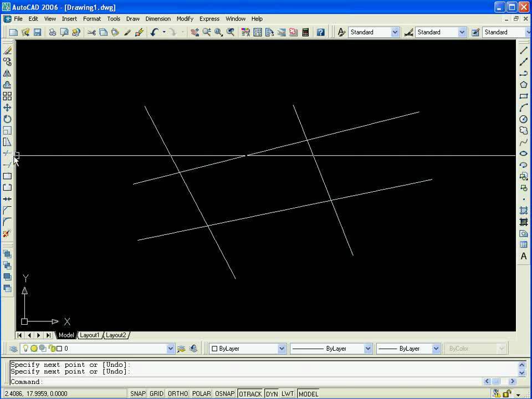Switch to the Layout1 tab
This screenshot has height=399, width=532.
coord(90,335)
